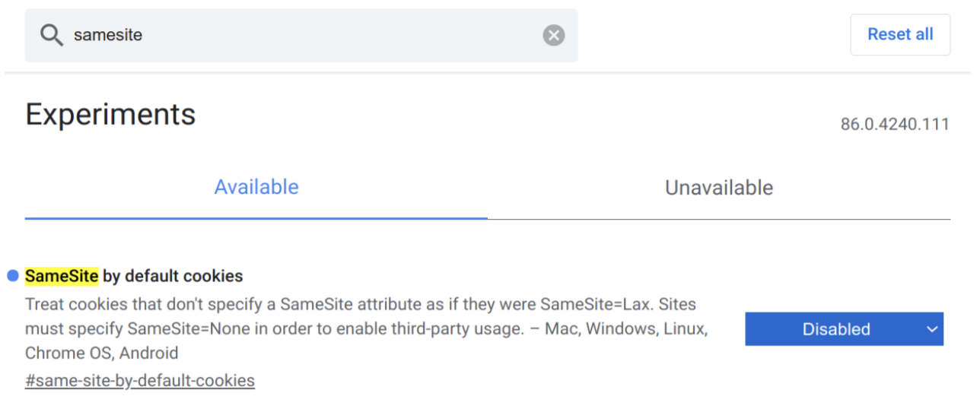The height and width of the screenshot is (412, 980).
Task: Click the Experiments page heading
Action: click(x=110, y=115)
